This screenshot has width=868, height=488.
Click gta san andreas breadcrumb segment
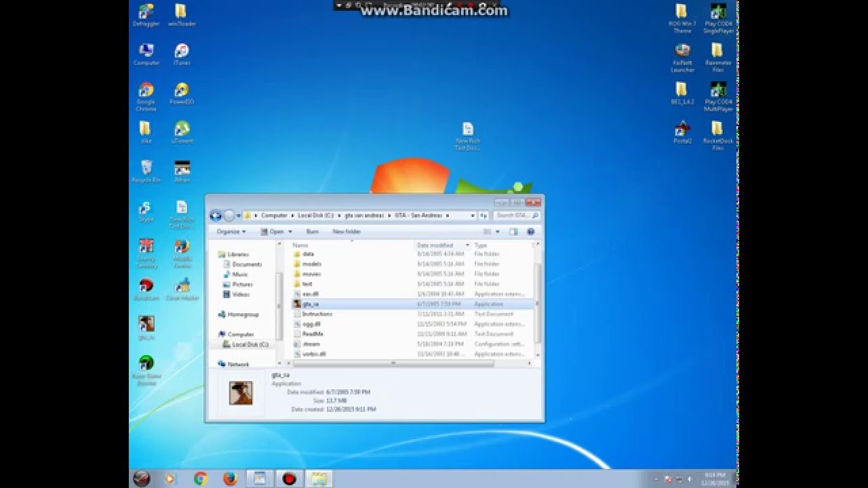364,216
